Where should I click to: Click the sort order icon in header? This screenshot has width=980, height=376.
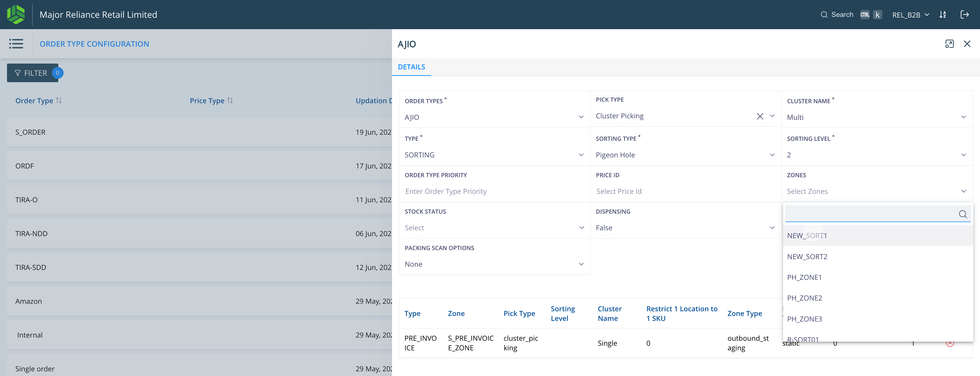pyautogui.click(x=942, y=15)
